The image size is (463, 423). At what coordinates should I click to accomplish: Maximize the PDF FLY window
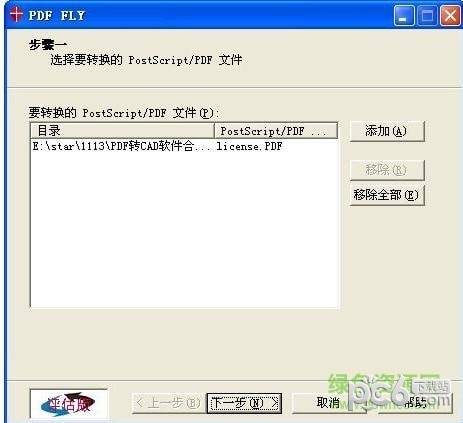427,16
